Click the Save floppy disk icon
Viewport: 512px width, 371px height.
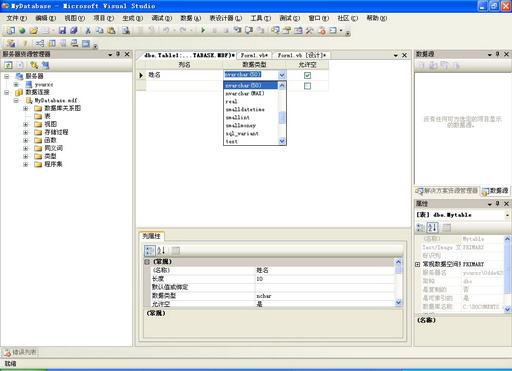point(62,31)
